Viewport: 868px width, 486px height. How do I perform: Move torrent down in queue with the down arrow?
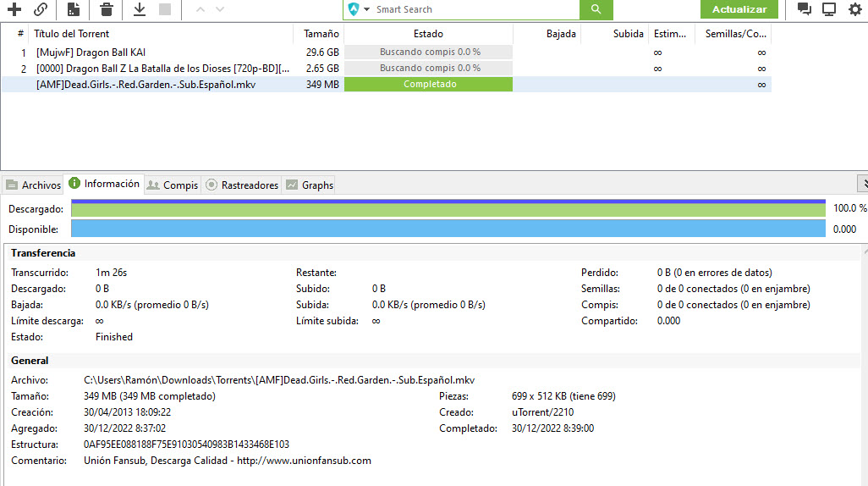(220, 9)
